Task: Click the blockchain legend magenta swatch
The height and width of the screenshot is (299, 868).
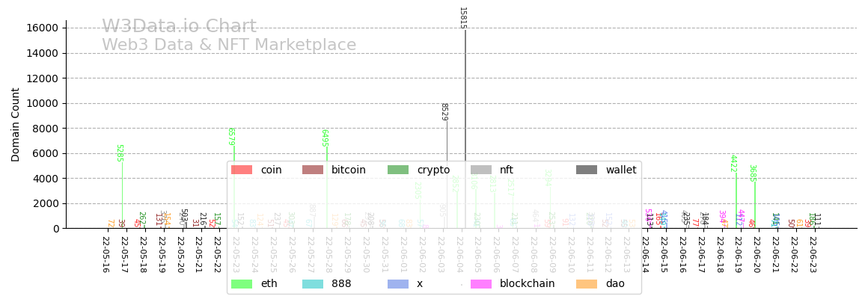Action: pyautogui.click(x=481, y=284)
